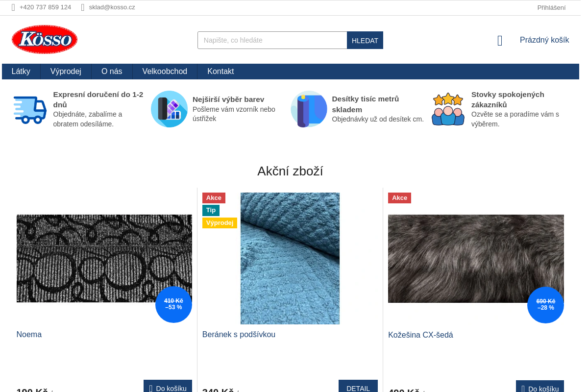Image resolution: width=588 pixels, height=392 pixels.
Task: Click the phone number at top
Action: (x=45, y=7)
